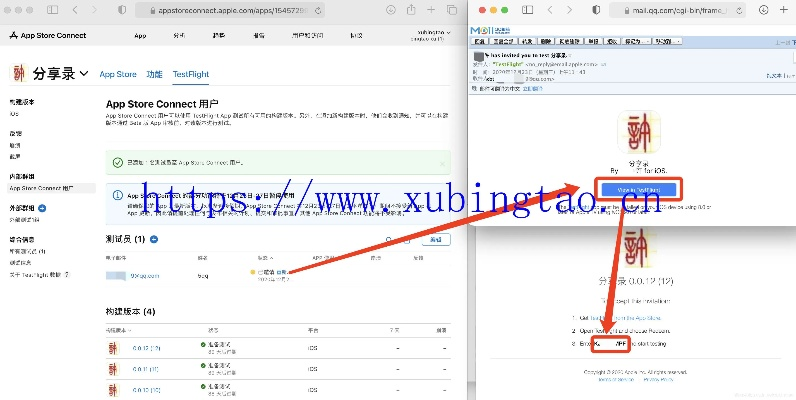Switch to the App Store tab
Viewport: 796px width, 400px height.
coord(118,74)
